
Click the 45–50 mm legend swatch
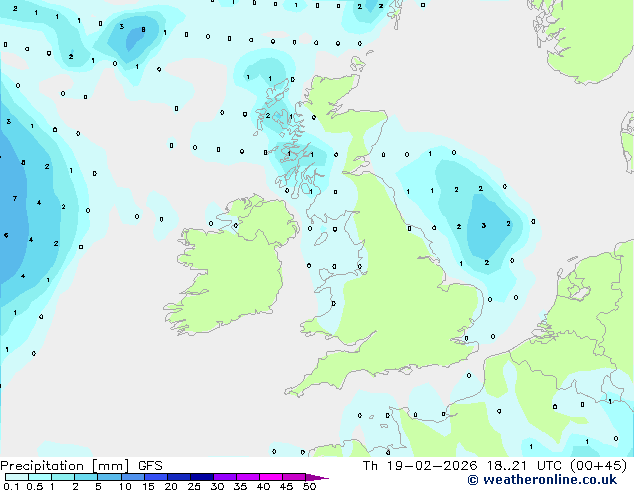coord(294,477)
